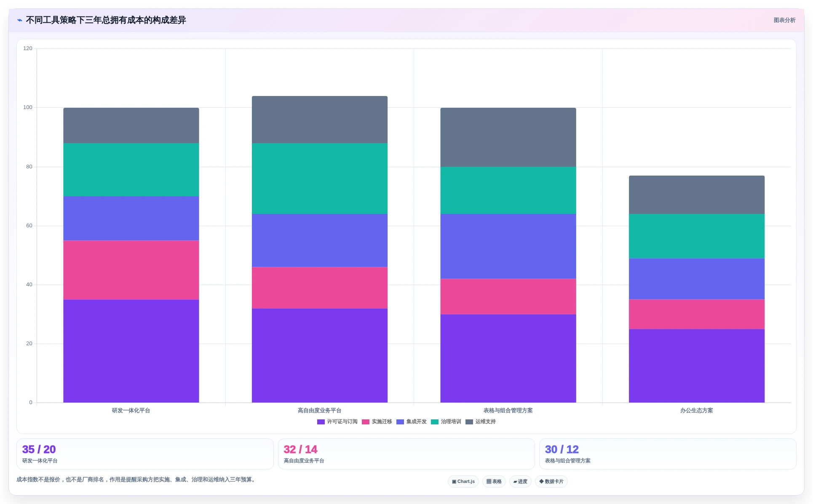Click the gray top segment of 高自由度业务平台 bar

pos(320,120)
